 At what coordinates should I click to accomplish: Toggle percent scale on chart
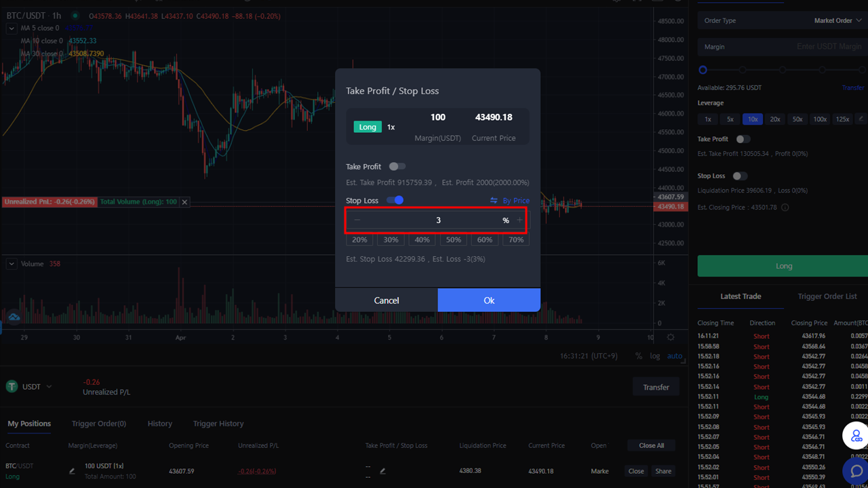coord(639,356)
